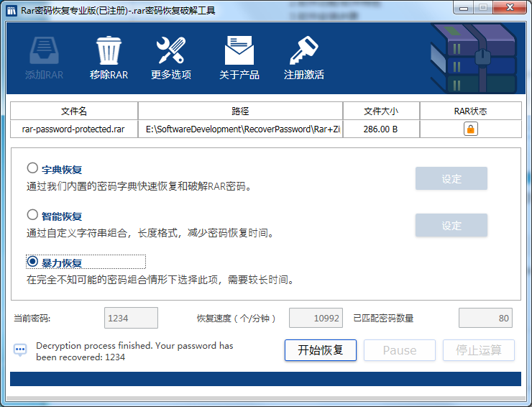Select the 字典恢复 radio button
This screenshot has height=407, width=532.
32,168
